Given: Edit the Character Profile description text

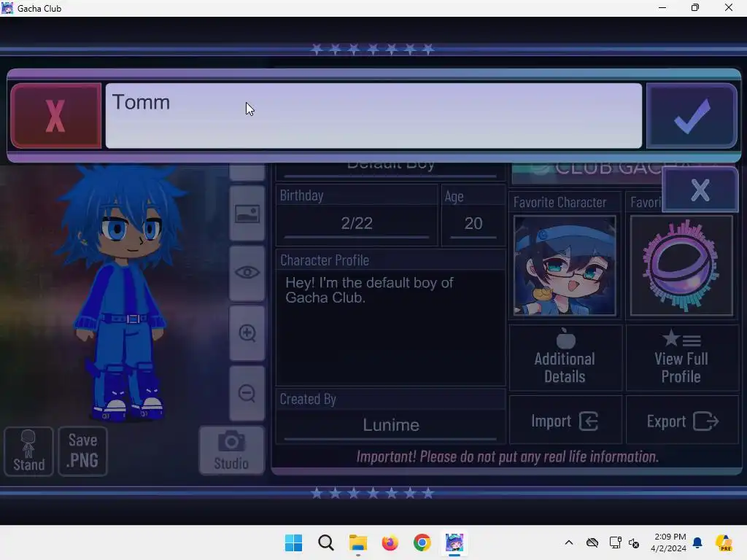Looking at the screenshot, I should click(x=390, y=327).
